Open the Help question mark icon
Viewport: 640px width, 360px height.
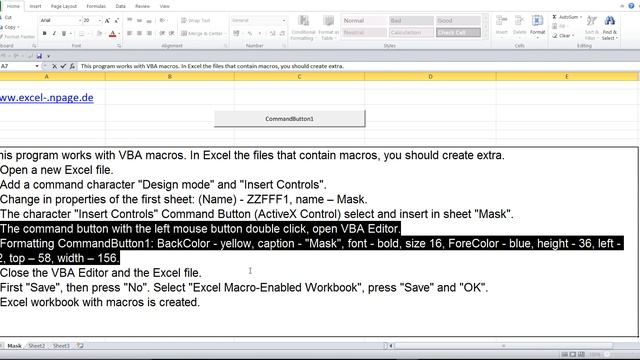pyautogui.click(x=631, y=6)
